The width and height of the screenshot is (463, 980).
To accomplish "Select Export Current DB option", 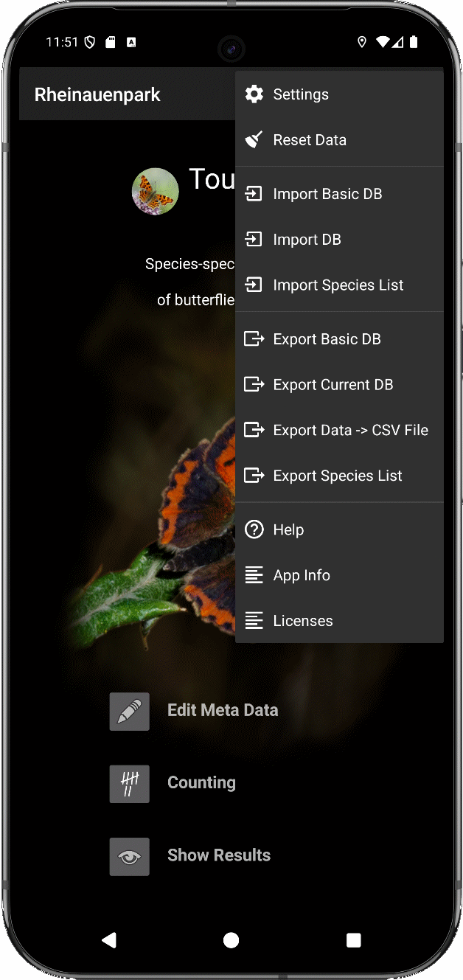I will pyautogui.click(x=333, y=385).
